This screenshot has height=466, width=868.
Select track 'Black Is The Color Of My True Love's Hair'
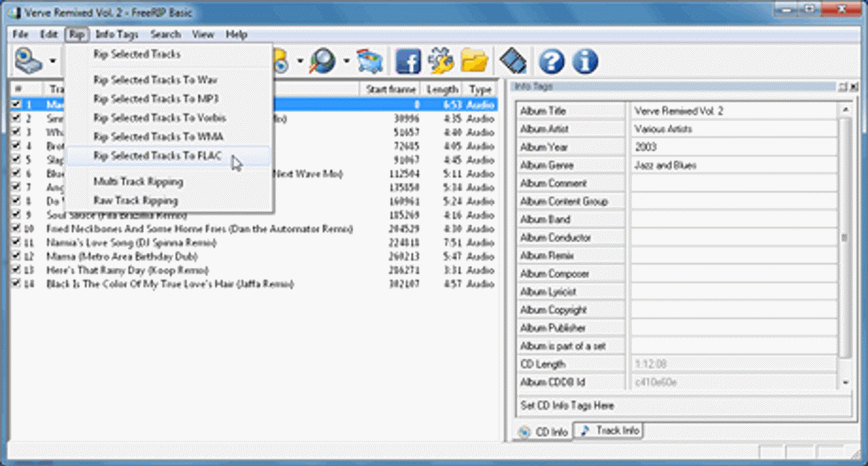pos(254,284)
